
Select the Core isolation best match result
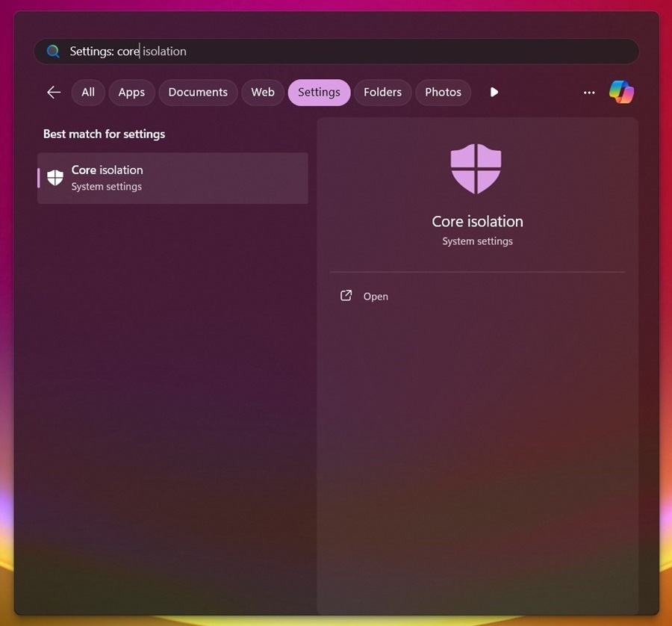pyautogui.click(x=172, y=178)
